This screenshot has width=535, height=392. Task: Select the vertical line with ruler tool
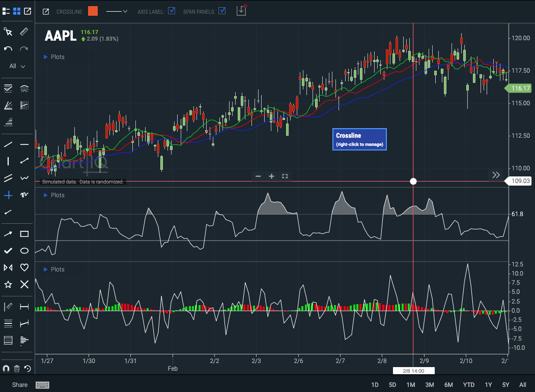[x=8, y=307]
